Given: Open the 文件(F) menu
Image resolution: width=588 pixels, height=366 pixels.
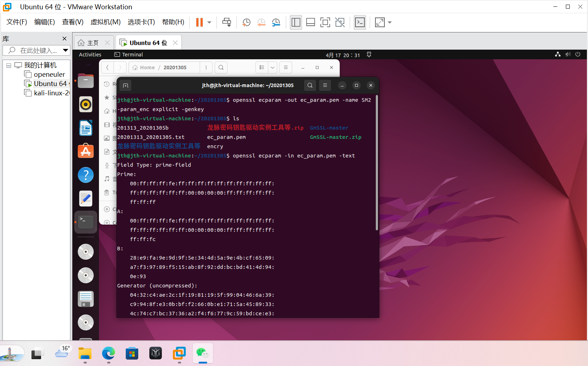Looking at the screenshot, I should 17,22.
